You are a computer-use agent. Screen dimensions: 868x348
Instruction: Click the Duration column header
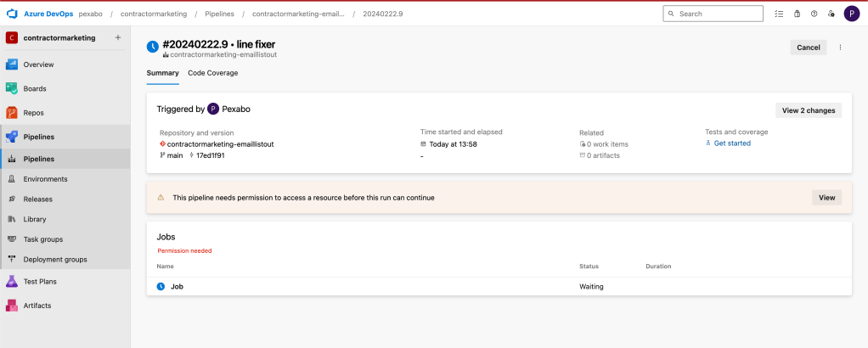(658, 267)
